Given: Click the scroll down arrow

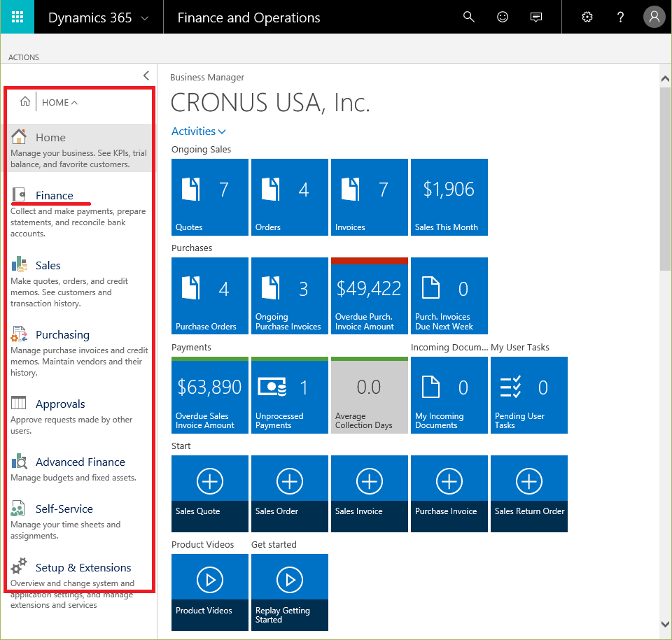Looking at the screenshot, I should pyautogui.click(x=665, y=624).
